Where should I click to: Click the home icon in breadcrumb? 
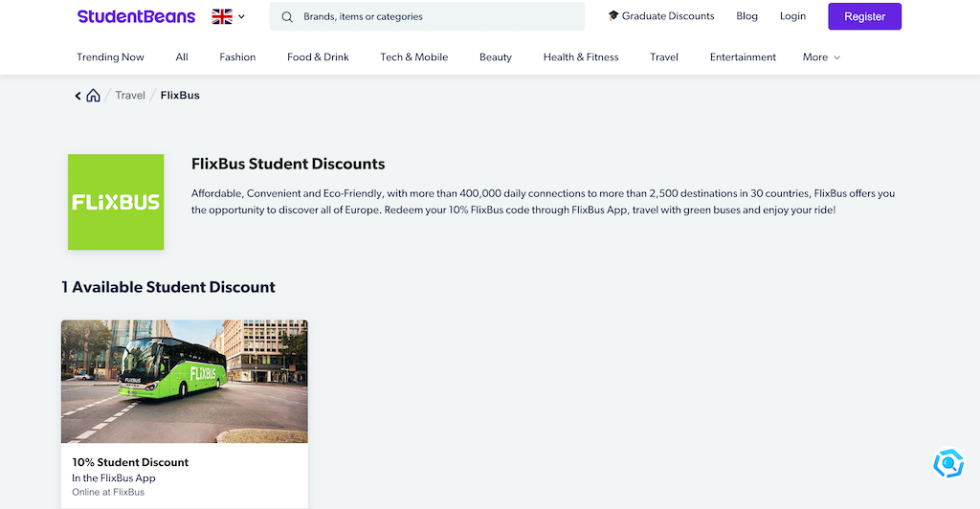[93, 95]
